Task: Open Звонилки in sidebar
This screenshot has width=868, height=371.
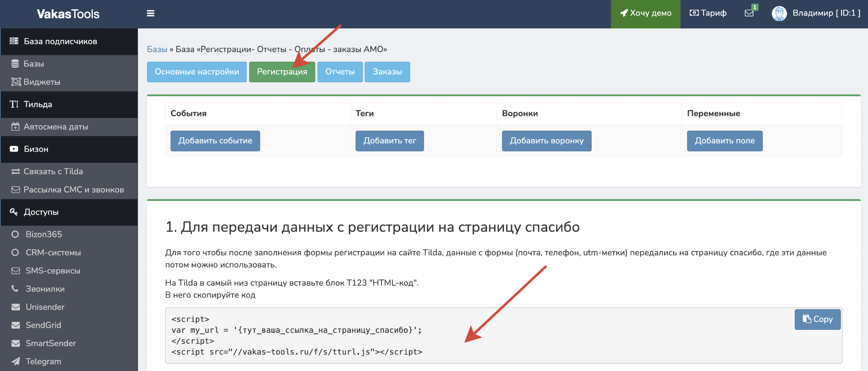Action: click(x=45, y=289)
